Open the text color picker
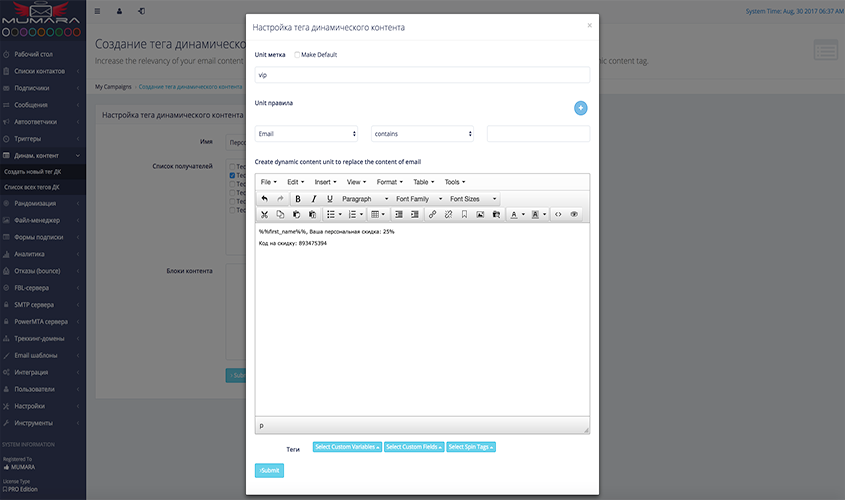Image resolution: width=845 pixels, height=500 pixels. (x=515, y=214)
